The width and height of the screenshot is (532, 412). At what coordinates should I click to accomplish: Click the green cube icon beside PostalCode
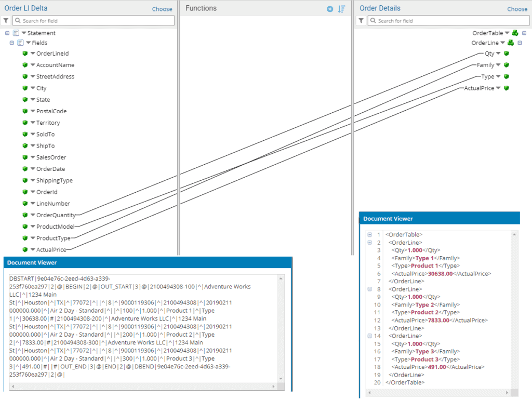25,111
